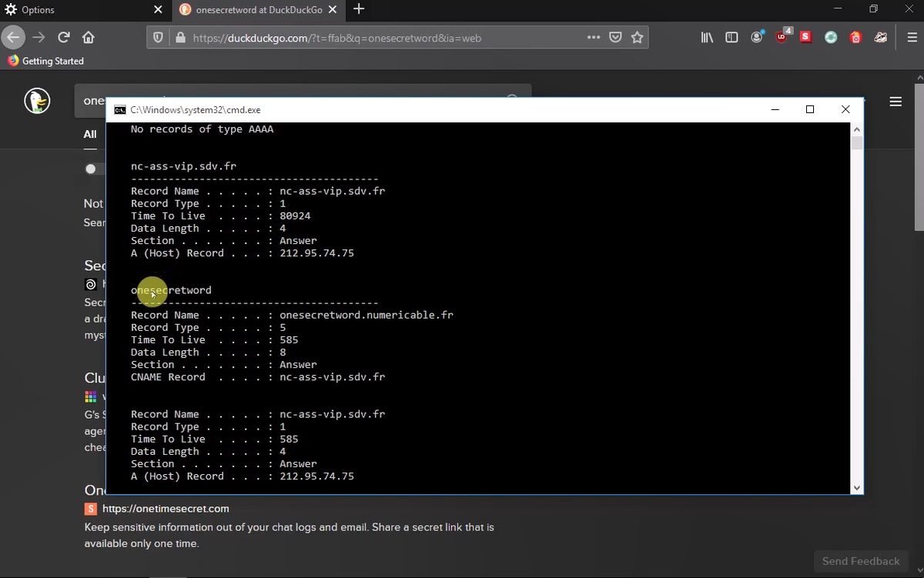Open the Firefox account icon
This screenshot has height=578, width=924.
757,37
